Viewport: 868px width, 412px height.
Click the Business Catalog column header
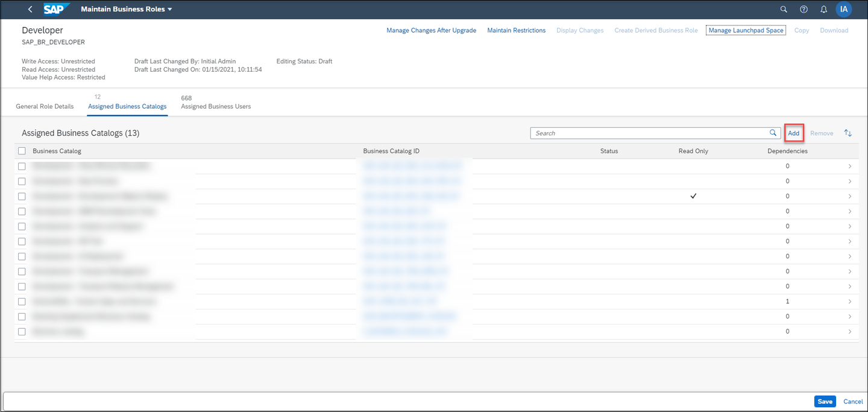pyautogui.click(x=57, y=151)
